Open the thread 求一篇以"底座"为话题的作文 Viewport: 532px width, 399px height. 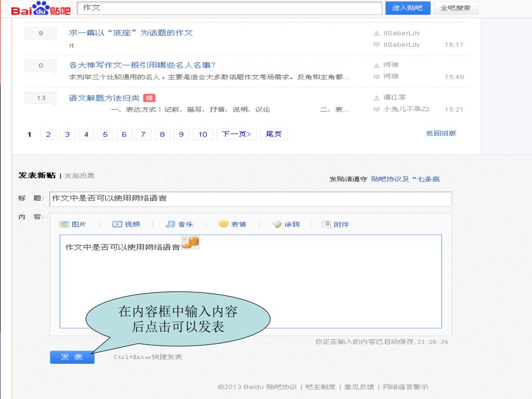click(131, 33)
